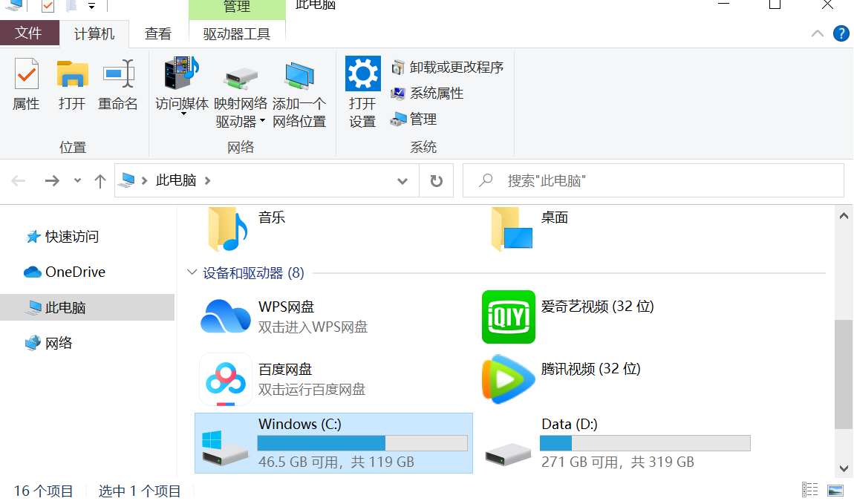Screen dimensions: 854x504
Task: Select the 重命名 rename ribbon button
Action: (x=118, y=84)
